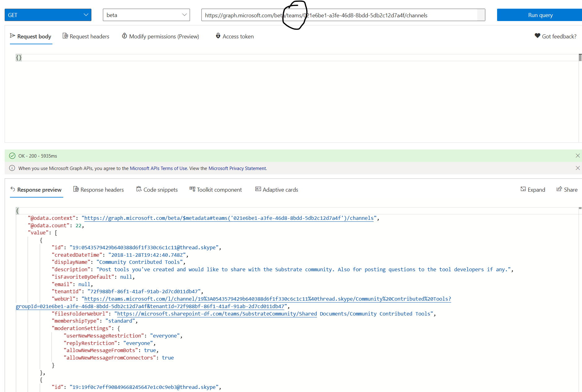Open the filesFolderWebUrl sharepoint link
The image size is (582, 392).
(x=217, y=314)
